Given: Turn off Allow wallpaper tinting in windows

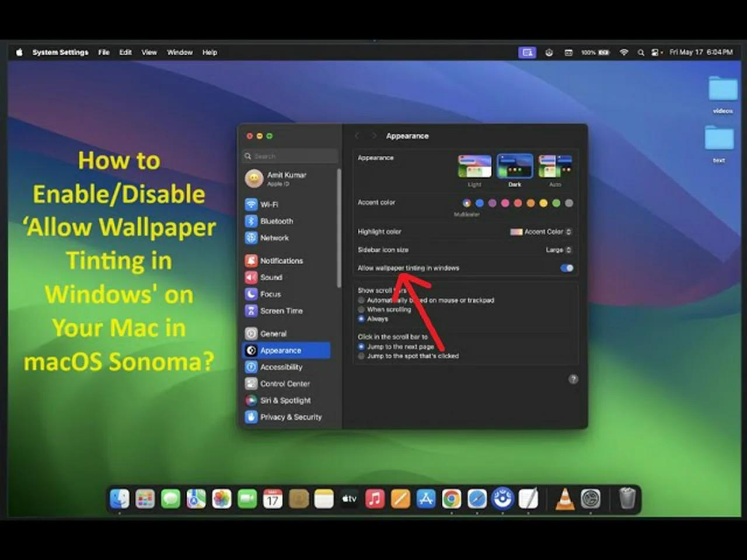Looking at the screenshot, I should 567,268.
